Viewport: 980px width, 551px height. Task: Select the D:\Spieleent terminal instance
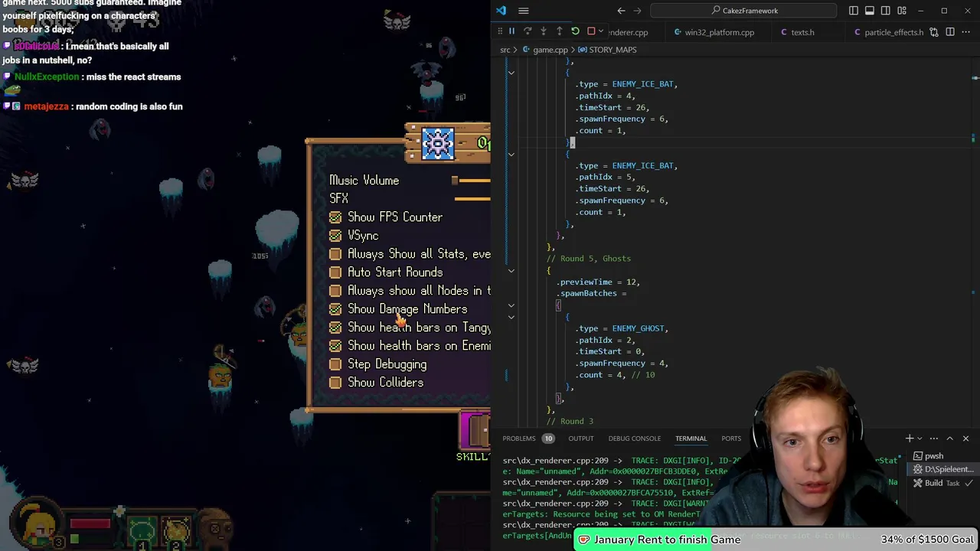943,469
